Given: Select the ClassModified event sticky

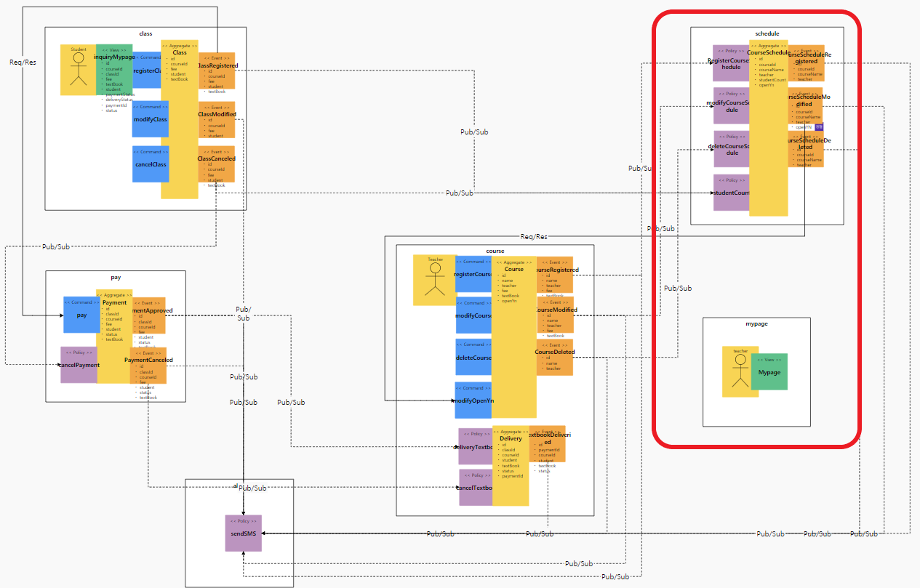Looking at the screenshot, I should pyautogui.click(x=217, y=120).
